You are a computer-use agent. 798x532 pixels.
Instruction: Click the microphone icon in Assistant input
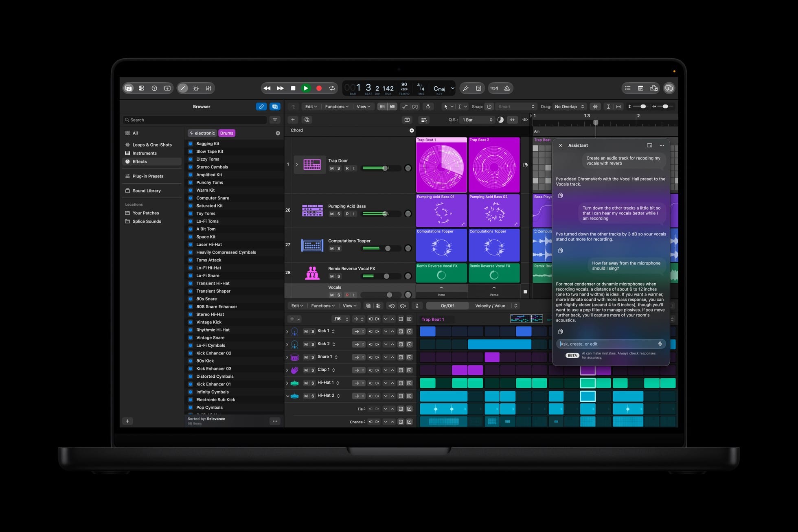[660, 344]
